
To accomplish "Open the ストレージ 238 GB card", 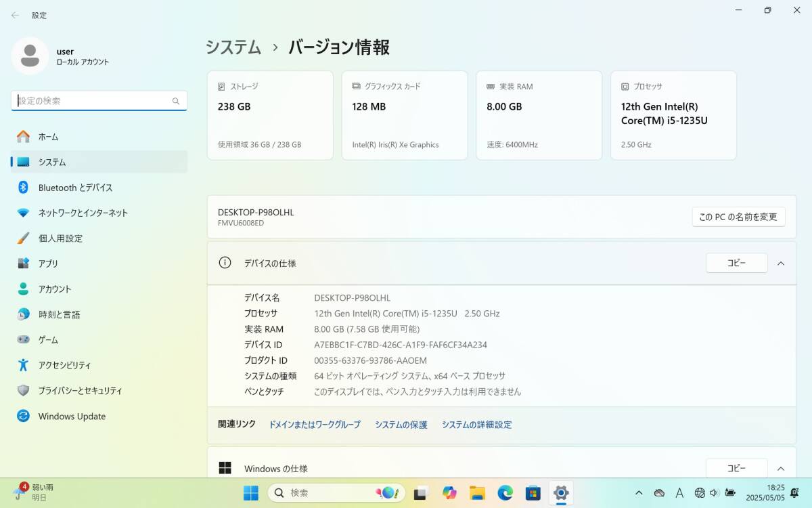I will click(x=270, y=115).
